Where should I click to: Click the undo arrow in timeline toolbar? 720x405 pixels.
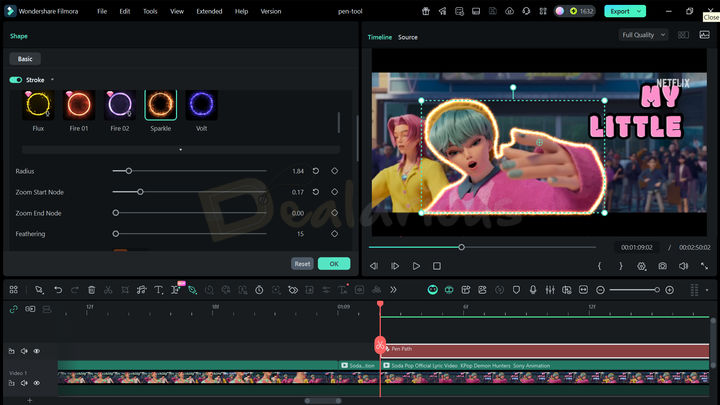tap(58, 289)
